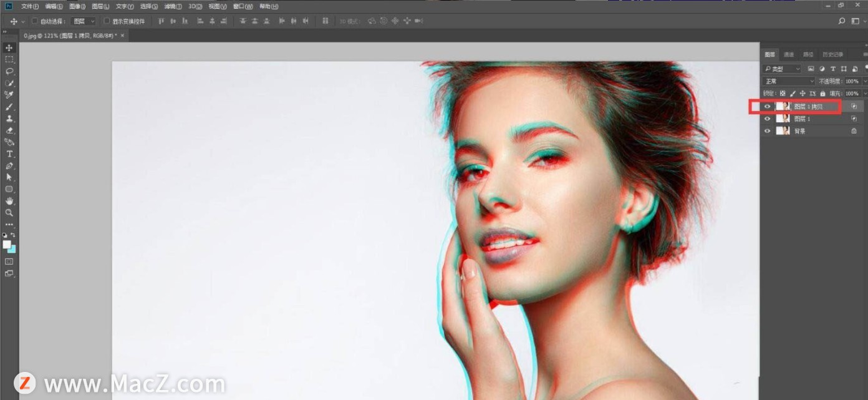Filter layers by pixel layer type

[x=811, y=69]
